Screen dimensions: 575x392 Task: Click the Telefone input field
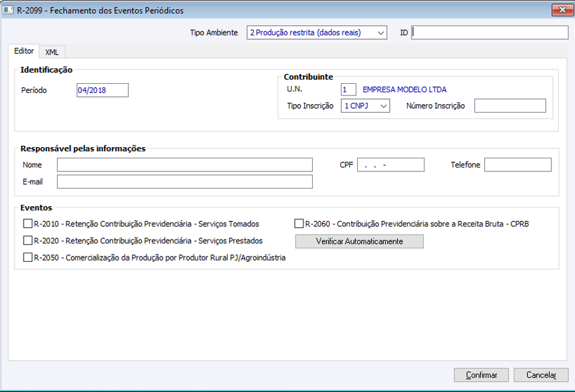point(518,165)
